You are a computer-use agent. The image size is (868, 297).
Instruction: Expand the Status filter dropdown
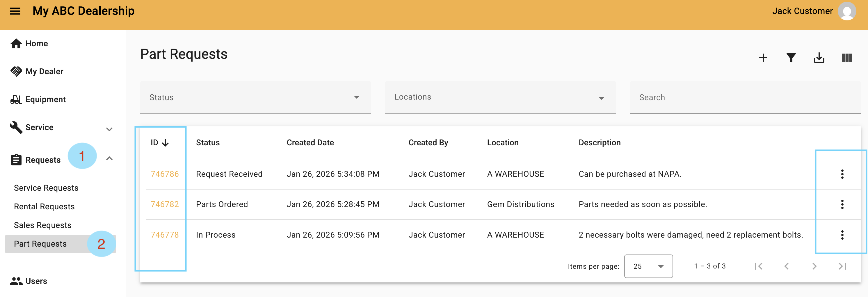pyautogui.click(x=255, y=97)
